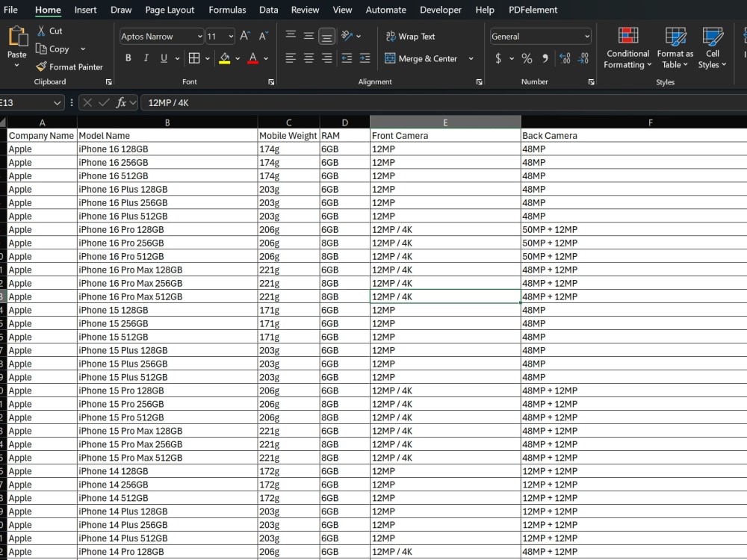Expand the Paste options arrow
Viewport: 747px width, 560px height.
(x=16, y=65)
